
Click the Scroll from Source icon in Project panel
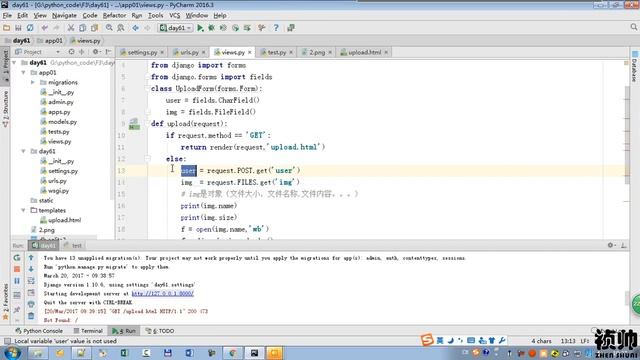click(x=71, y=52)
